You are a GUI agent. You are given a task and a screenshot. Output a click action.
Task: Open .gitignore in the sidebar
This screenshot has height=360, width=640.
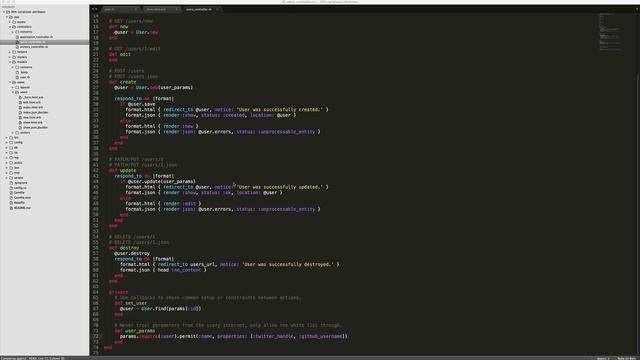pos(21,182)
